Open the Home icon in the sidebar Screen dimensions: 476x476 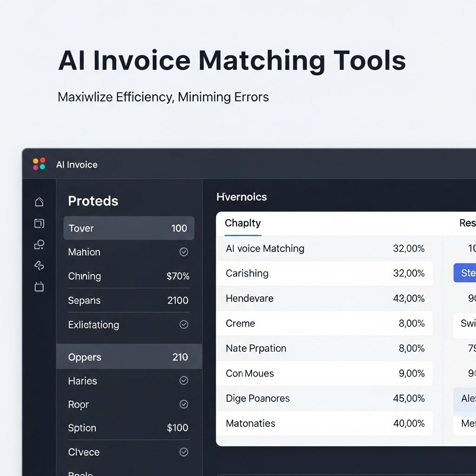coord(39,202)
